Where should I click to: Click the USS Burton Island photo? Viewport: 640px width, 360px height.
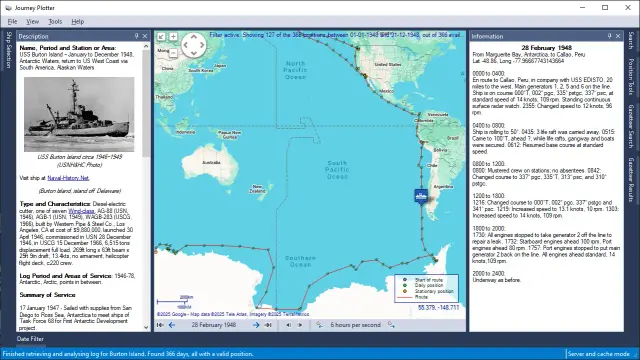coord(79,115)
